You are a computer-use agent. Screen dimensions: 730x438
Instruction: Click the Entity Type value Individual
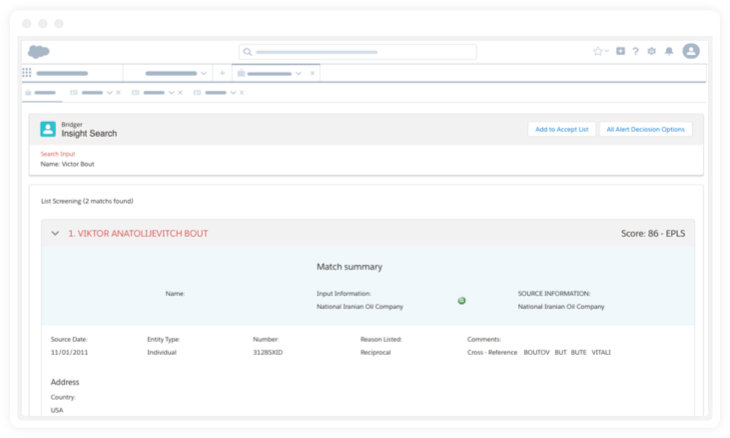[x=162, y=352]
